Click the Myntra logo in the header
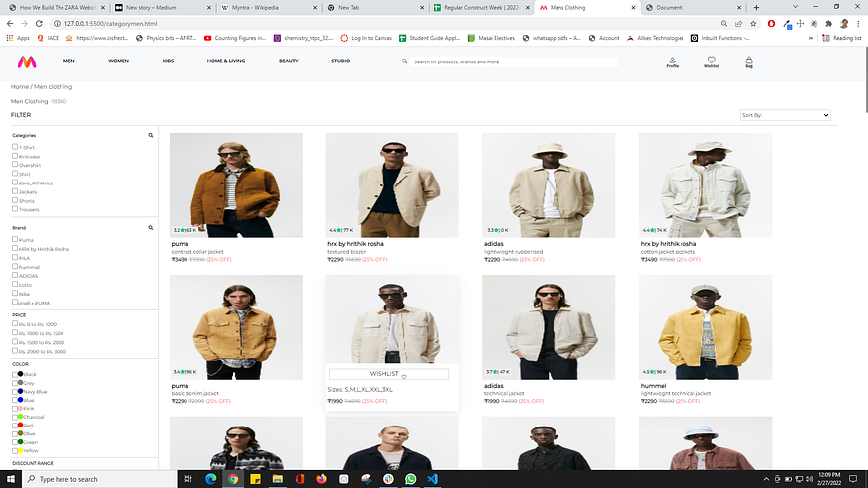The image size is (868, 488). [27, 61]
